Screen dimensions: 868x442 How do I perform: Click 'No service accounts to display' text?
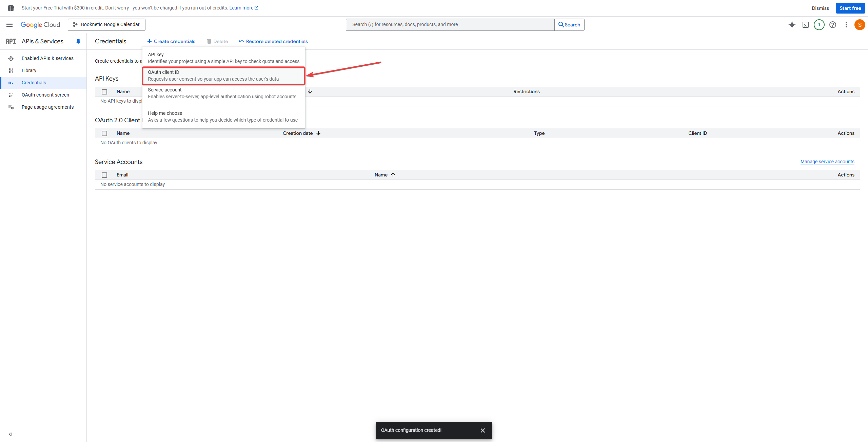click(133, 184)
